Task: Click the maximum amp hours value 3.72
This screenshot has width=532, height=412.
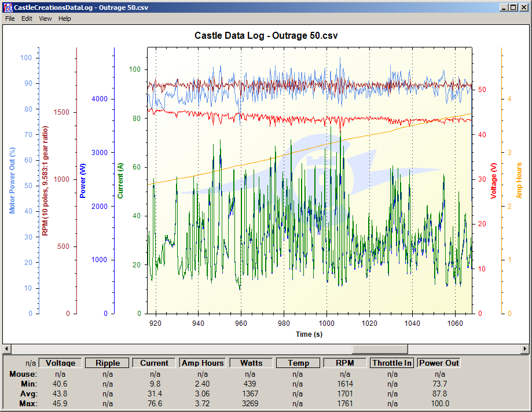Action: point(203,403)
